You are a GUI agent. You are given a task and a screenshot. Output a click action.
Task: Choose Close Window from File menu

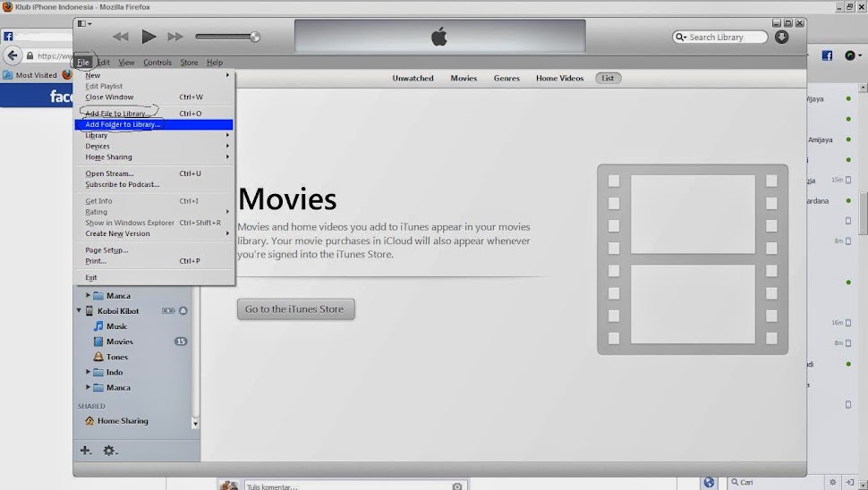click(154, 97)
